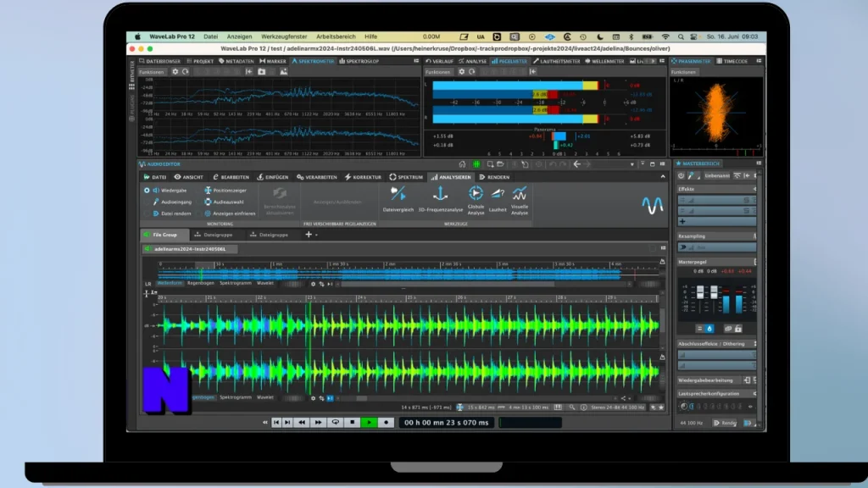Open the Datei menu in the menu bar
The height and width of the screenshot is (488, 868).
[210, 37]
